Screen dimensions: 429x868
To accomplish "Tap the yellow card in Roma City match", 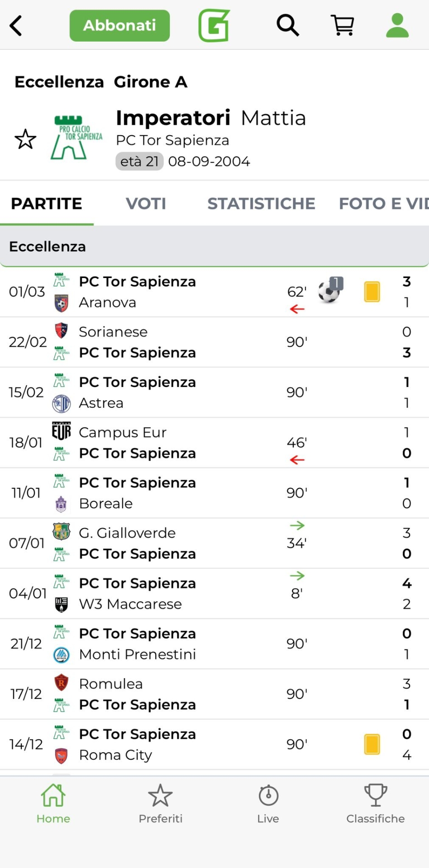I will click(x=372, y=744).
